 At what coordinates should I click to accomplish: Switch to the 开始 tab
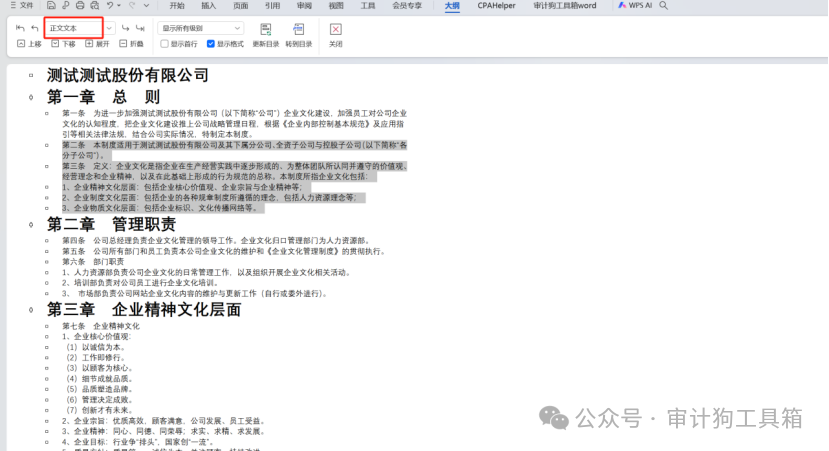click(x=177, y=5)
